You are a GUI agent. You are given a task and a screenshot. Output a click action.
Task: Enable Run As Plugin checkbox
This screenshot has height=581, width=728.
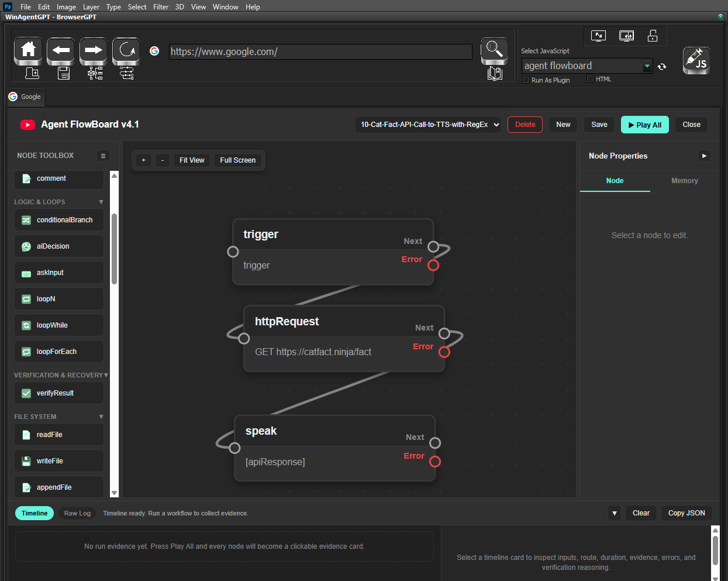pos(526,80)
